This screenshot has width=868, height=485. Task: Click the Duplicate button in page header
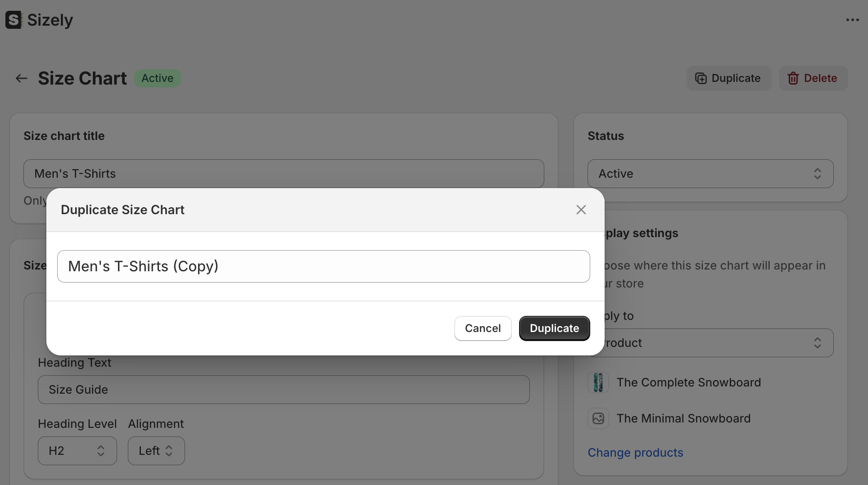tap(728, 78)
